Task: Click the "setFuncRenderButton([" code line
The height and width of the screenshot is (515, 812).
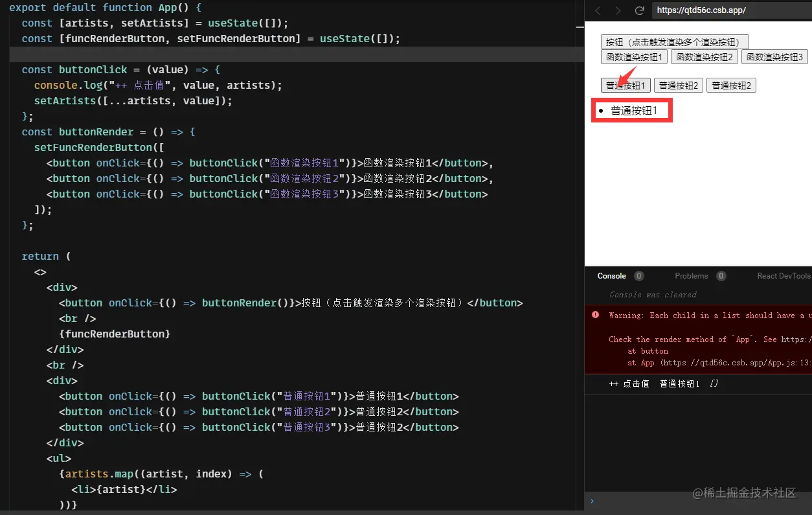Action: pos(99,148)
